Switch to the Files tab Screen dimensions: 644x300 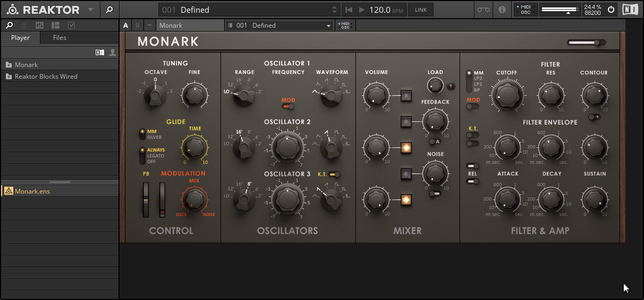point(60,38)
